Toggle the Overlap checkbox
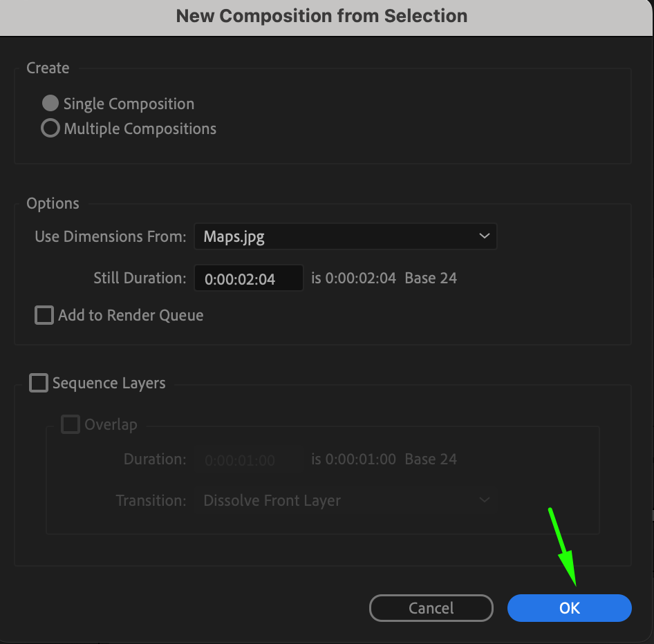The height and width of the screenshot is (644, 654). coord(71,424)
